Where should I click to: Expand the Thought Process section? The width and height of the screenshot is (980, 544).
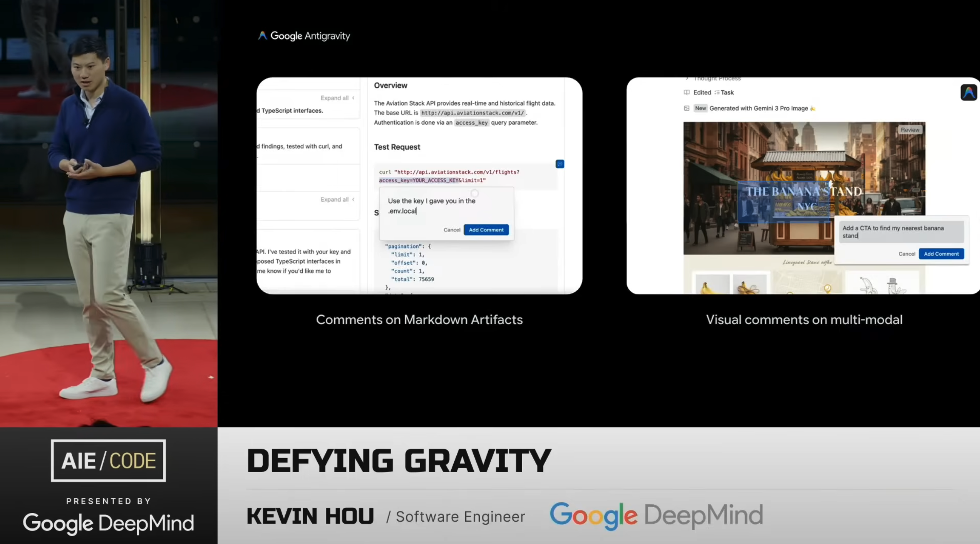pyautogui.click(x=687, y=79)
